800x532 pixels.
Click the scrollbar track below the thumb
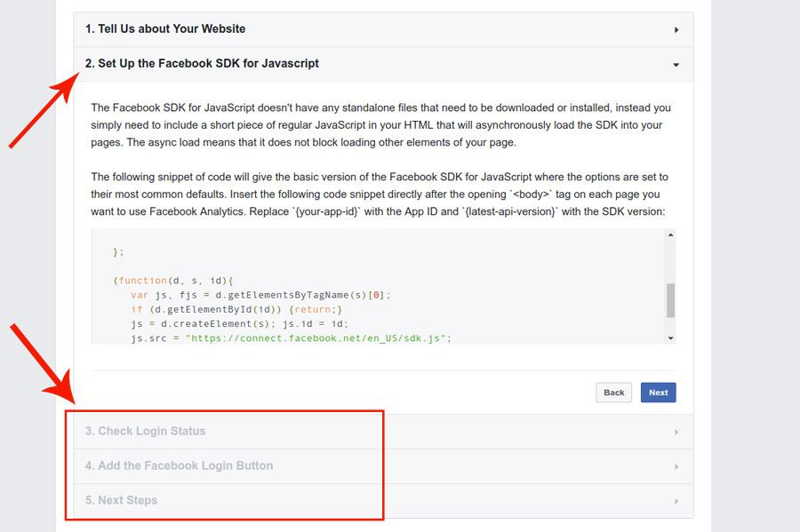click(x=670, y=326)
